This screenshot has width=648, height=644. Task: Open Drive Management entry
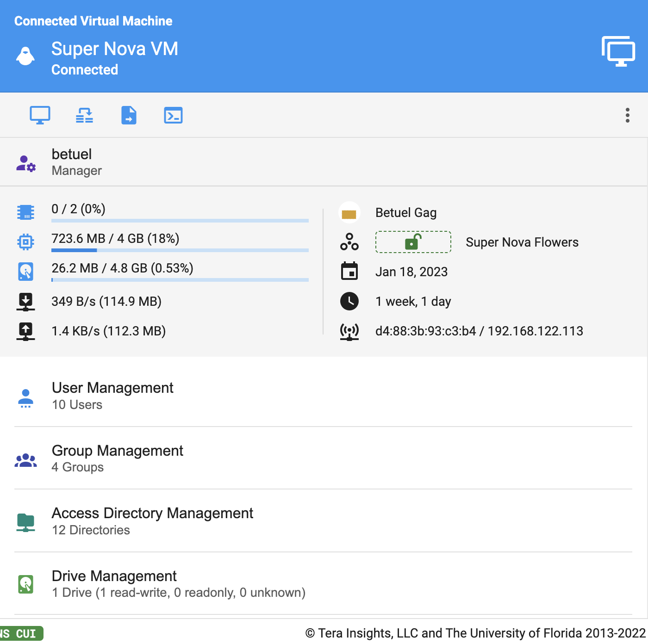click(114, 583)
